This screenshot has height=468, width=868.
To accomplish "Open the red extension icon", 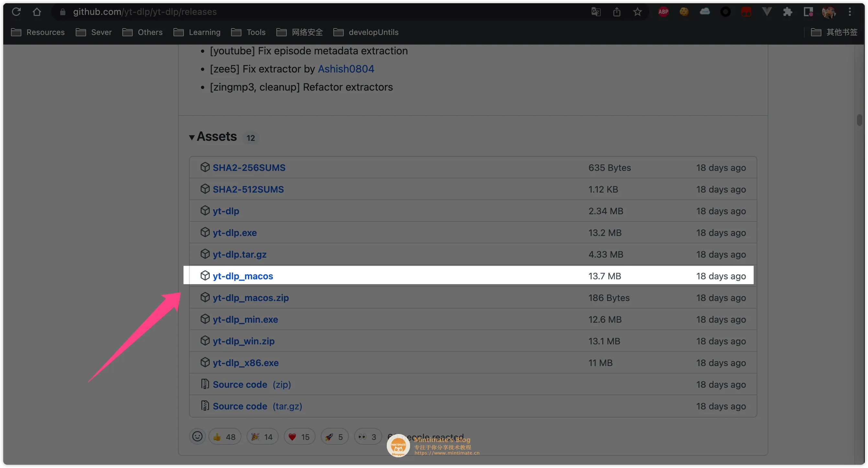I will (746, 12).
